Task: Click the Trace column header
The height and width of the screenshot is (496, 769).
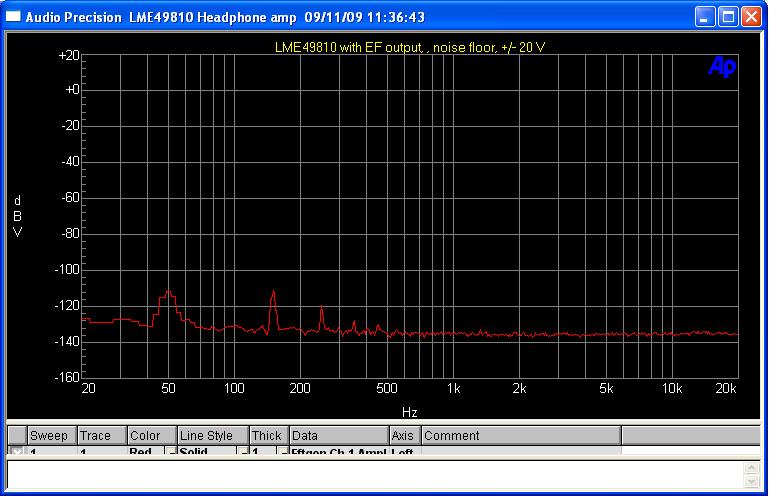Action: pyautogui.click(x=102, y=435)
